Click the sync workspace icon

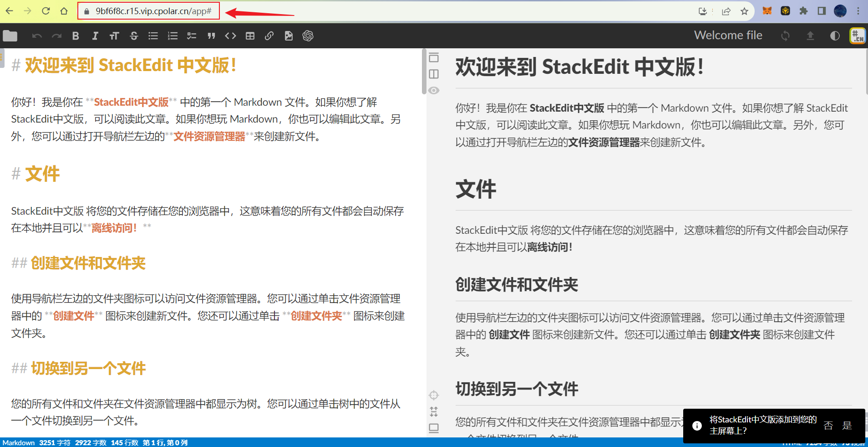point(785,36)
